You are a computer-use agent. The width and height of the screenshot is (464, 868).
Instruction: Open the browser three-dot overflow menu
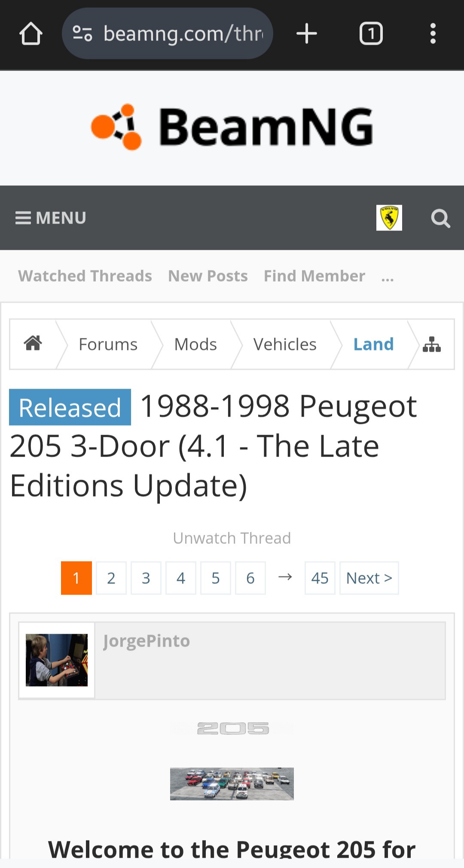433,34
